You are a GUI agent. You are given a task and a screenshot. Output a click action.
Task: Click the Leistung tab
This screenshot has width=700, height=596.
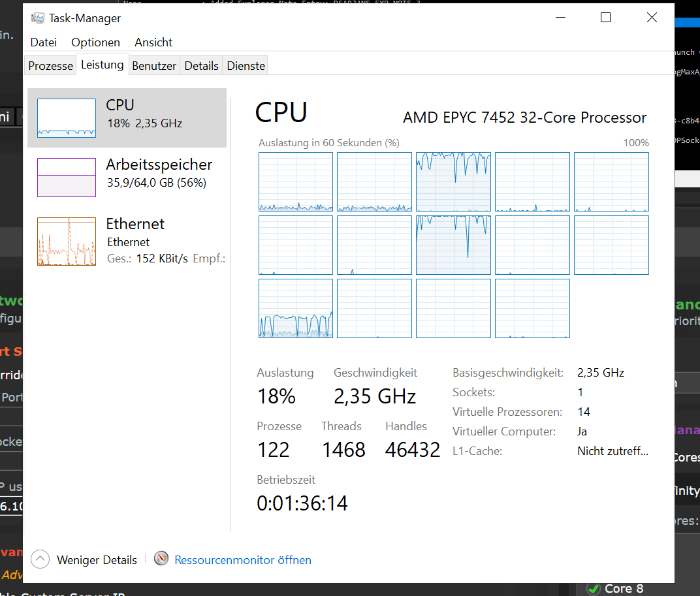point(103,65)
